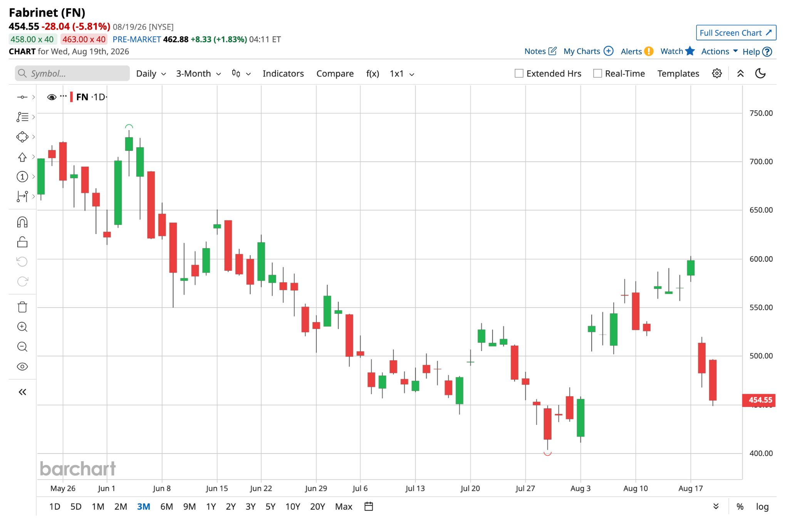
Task: Select the 2M time range
Action: 121,507
